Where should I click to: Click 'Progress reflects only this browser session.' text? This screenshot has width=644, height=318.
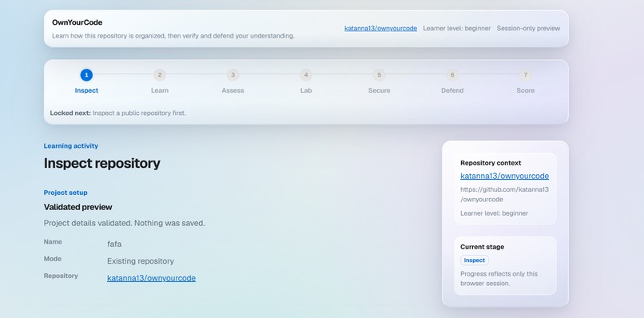[499, 279]
